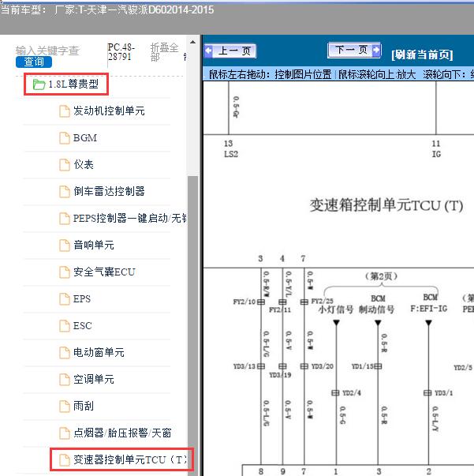Click the document icon beside 电动窗单元
This screenshot has height=476, width=474.
[x=65, y=352]
